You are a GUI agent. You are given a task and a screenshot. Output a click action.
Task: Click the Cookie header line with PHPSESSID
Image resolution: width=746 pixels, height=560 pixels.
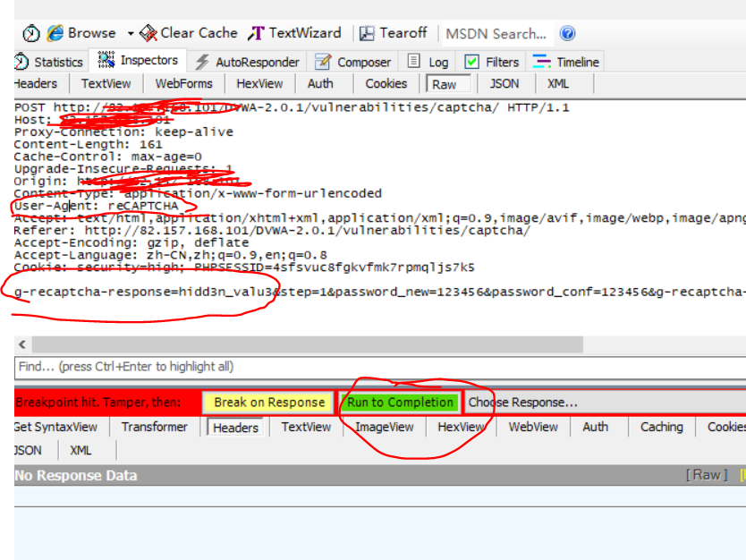[244, 267]
